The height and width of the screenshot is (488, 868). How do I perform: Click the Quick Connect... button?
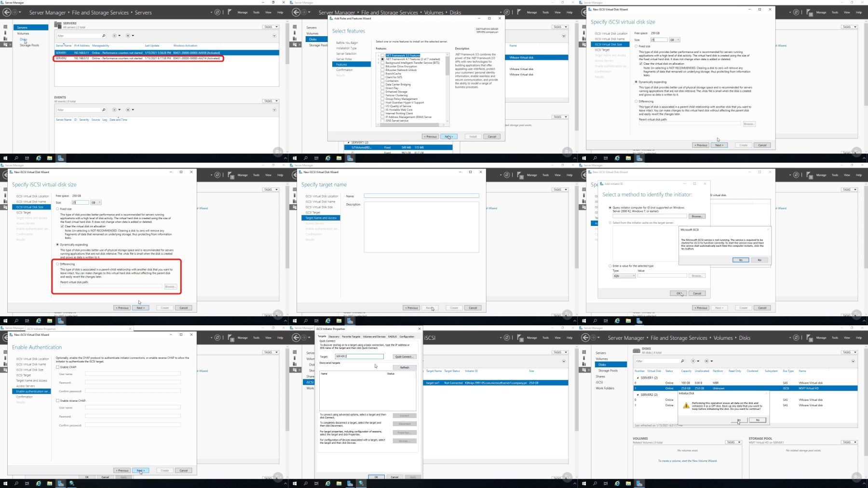click(404, 357)
